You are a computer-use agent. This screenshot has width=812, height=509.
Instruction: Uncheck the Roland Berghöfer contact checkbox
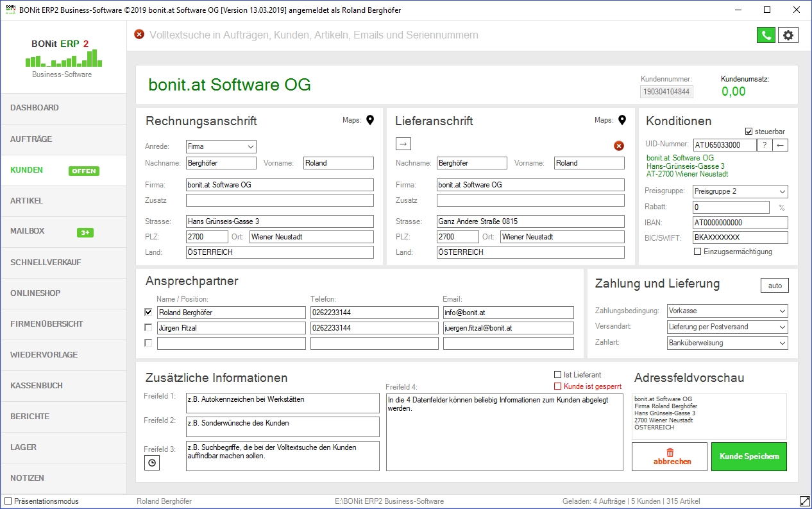pyautogui.click(x=149, y=313)
